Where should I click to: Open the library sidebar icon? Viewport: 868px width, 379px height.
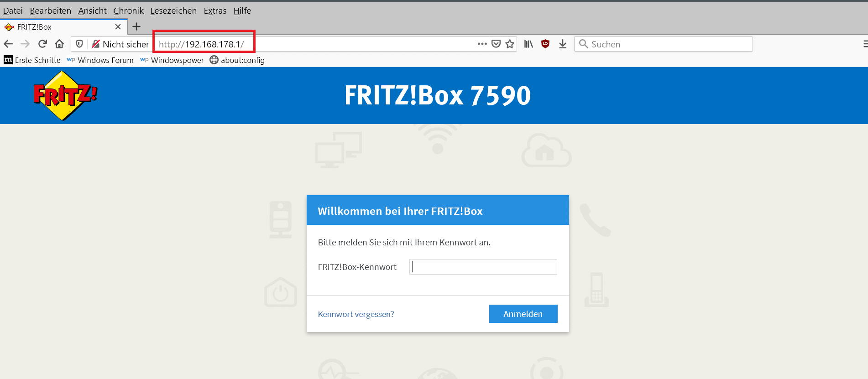click(528, 44)
